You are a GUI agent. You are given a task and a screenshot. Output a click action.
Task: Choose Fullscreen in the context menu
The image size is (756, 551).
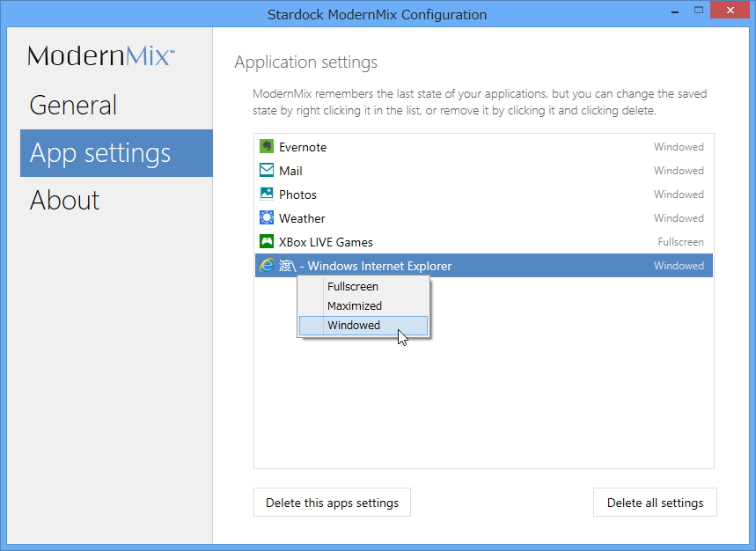coord(363,286)
